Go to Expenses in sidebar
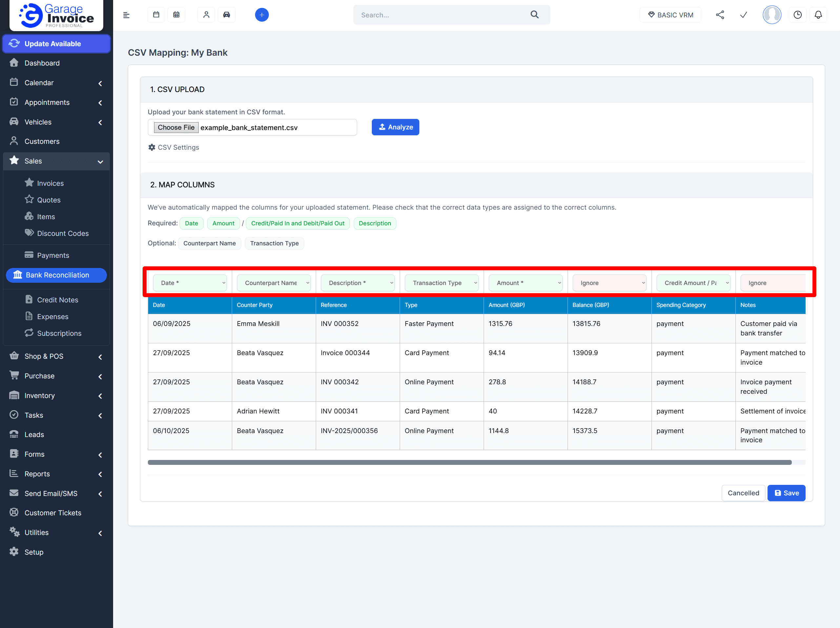The width and height of the screenshot is (840, 628). pos(52,316)
